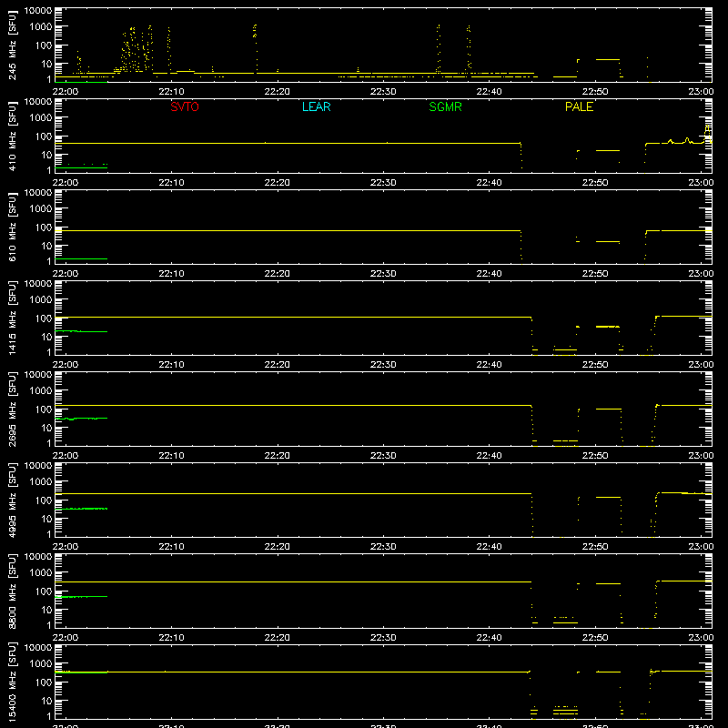Click the 10 y-axis label of 1415 MHz plot

pyautogui.click(x=46, y=337)
